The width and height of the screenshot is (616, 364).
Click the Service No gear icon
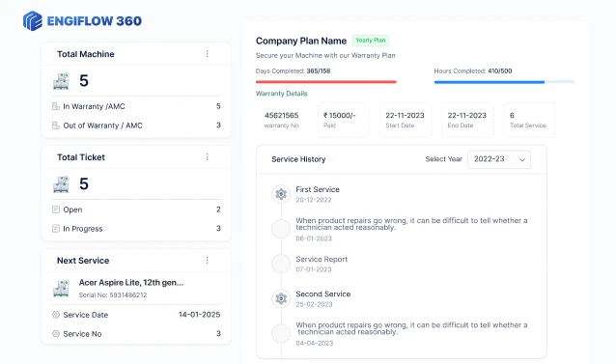coord(56,334)
